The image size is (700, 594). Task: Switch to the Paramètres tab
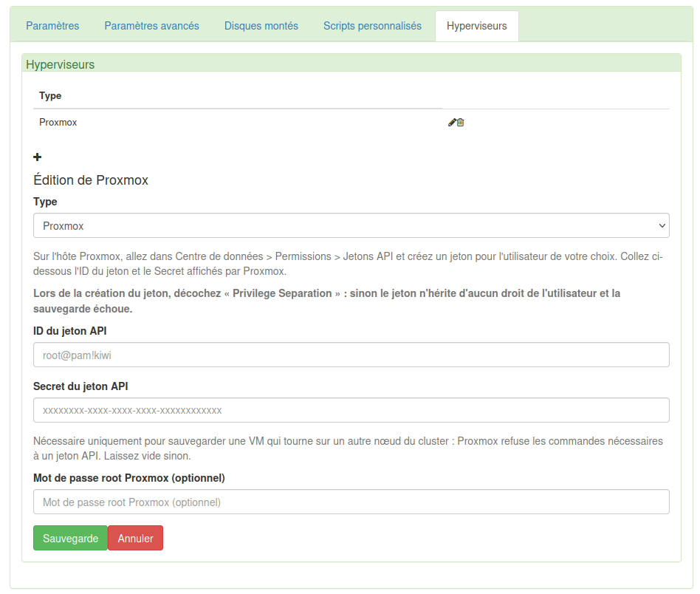(52, 26)
